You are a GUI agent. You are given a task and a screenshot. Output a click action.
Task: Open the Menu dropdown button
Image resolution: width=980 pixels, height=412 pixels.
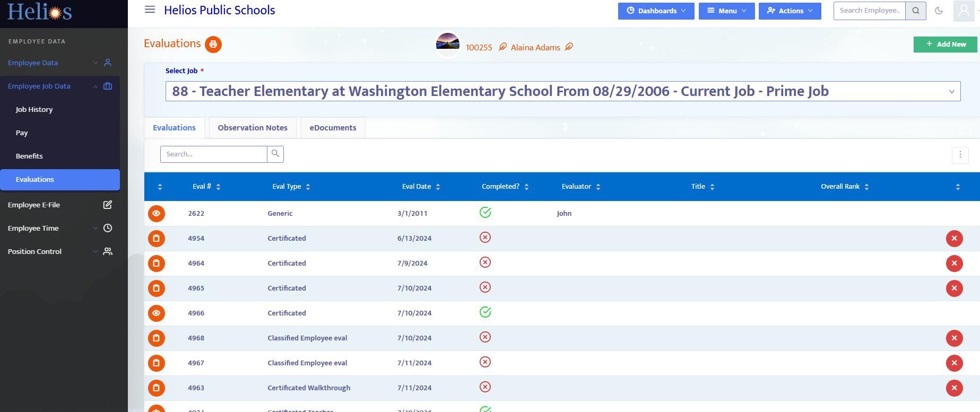pos(726,11)
